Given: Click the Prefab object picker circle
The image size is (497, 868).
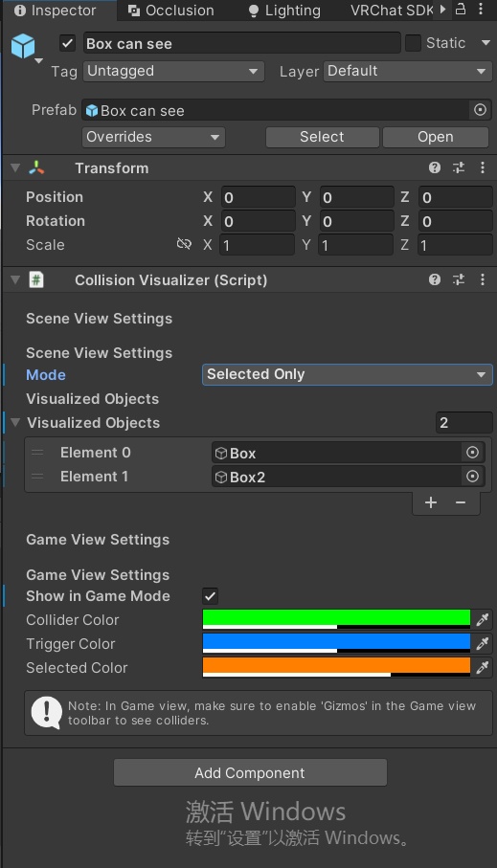Looking at the screenshot, I should tap(480, 110).
